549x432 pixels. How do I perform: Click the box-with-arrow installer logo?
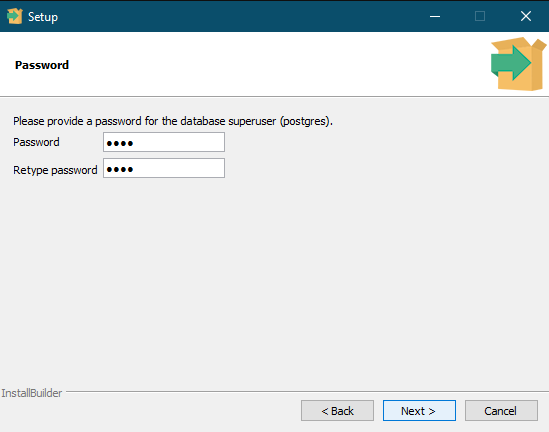[x=518, y=64]
